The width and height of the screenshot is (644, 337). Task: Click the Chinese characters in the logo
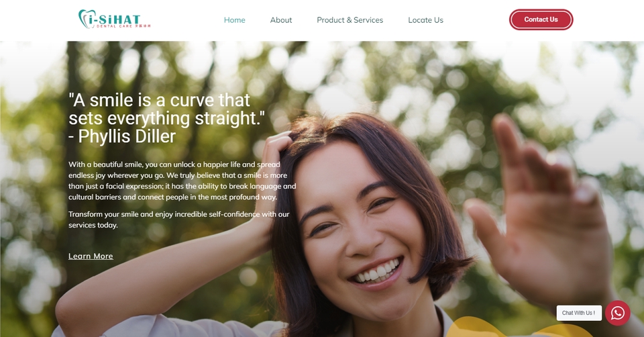142,26
